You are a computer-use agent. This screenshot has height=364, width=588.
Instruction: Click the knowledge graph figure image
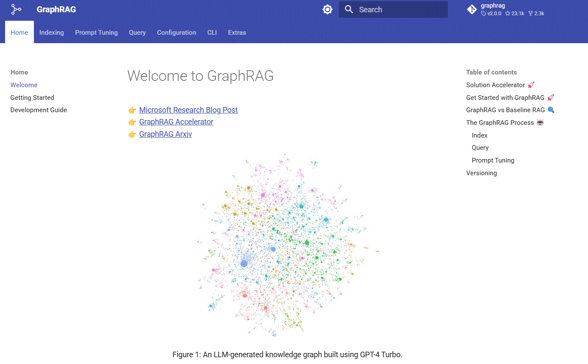pos(287,248)
